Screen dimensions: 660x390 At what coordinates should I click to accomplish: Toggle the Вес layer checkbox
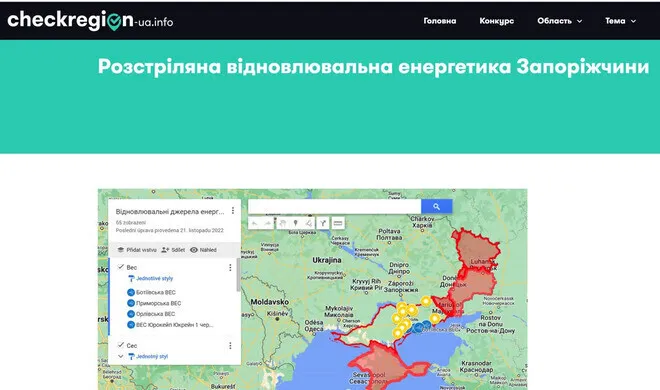coord(121,267)
